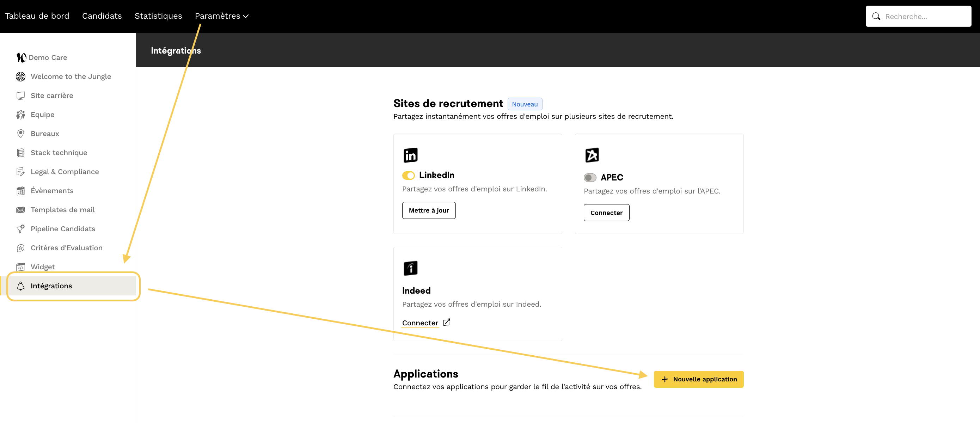Expand the Paramètres dropdown menu
This screenshot has height=423, width=980.
pos(221,16)
